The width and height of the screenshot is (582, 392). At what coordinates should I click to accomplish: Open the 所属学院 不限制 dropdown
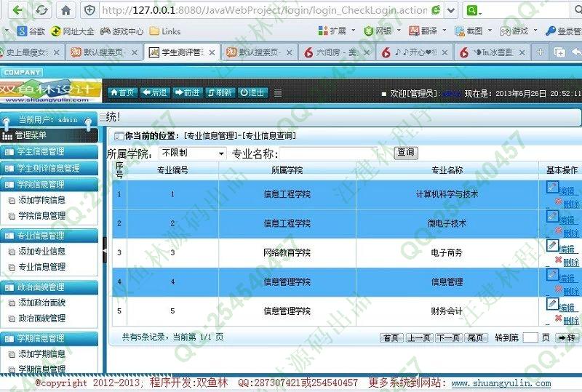192,153
